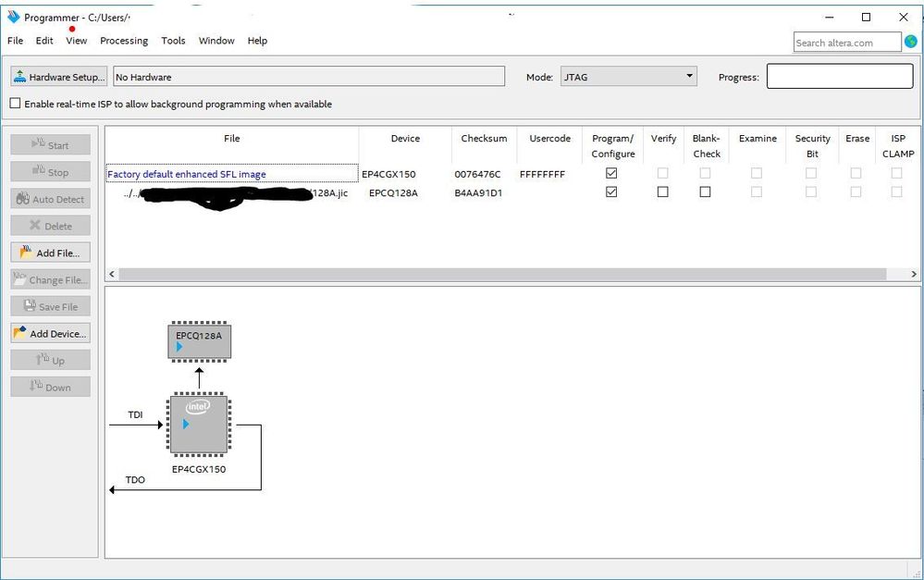
Task: Click the TDO label in chain diagram
Action: click(x=136, y=480)
